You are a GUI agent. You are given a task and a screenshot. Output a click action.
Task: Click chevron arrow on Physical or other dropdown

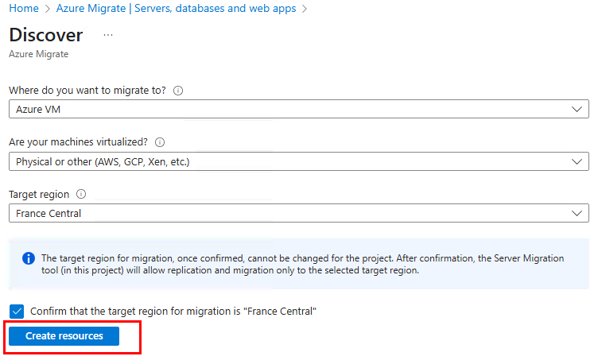(x=577, y=162)
